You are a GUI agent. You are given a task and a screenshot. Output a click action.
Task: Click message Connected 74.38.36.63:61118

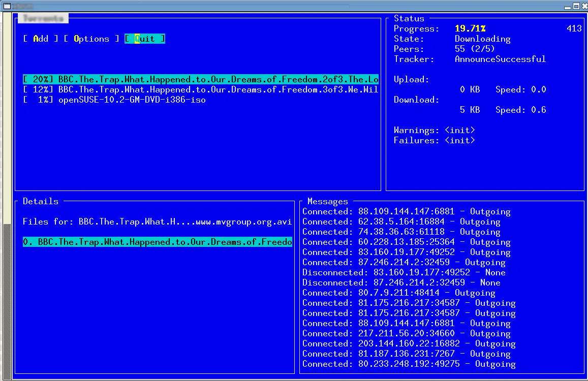click(x=401, y=232)
